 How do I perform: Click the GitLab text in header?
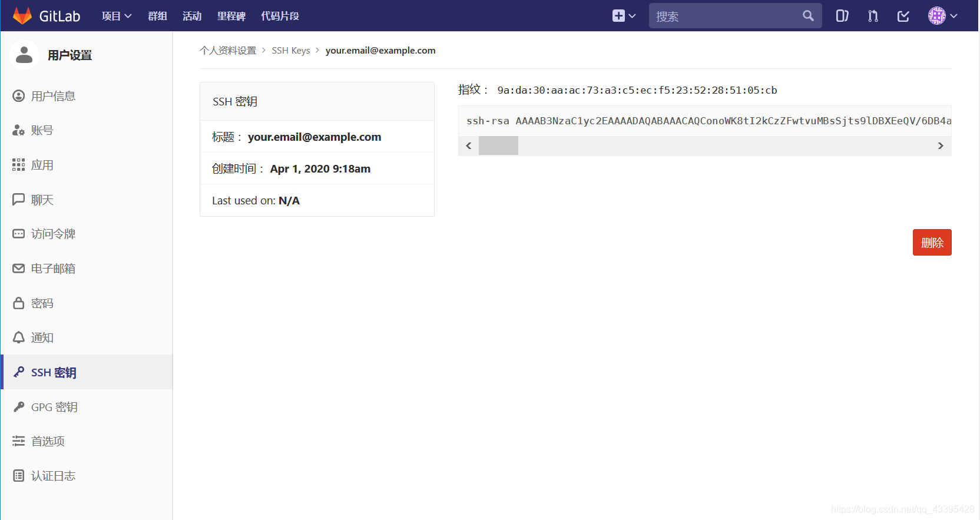(59, 16)
